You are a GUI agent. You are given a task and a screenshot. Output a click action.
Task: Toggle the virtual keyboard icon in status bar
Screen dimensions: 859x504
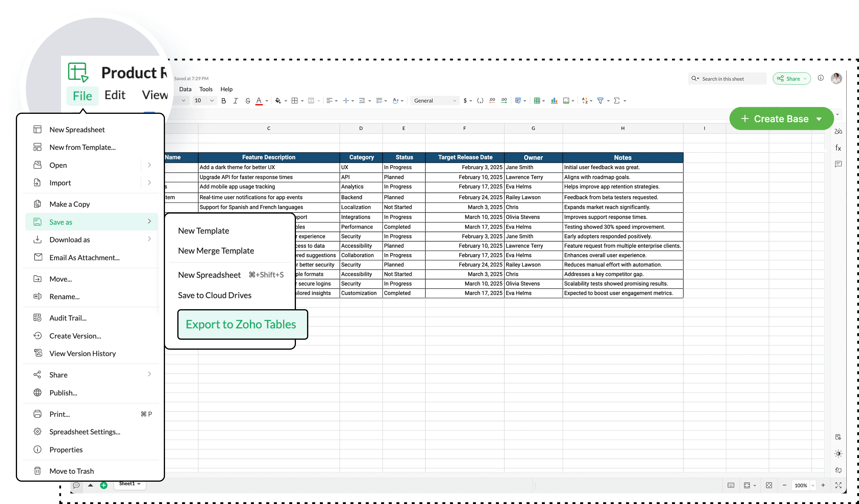(x=731, y=486)
